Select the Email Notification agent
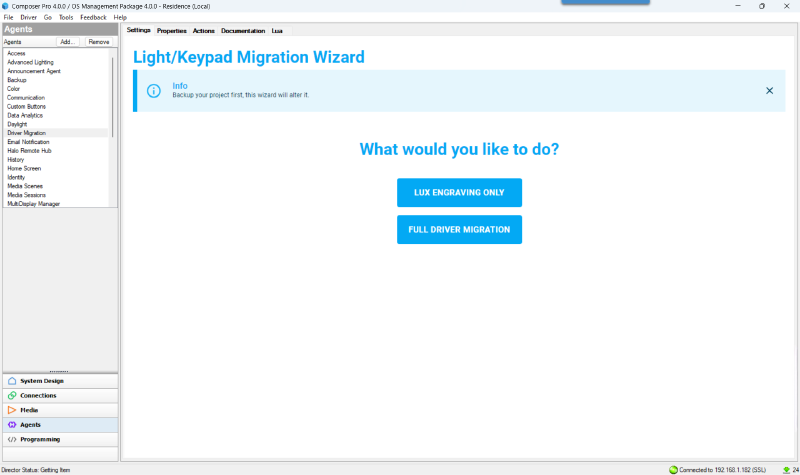The width and height of the screenshot is (800, 475). click(x=28, y=142)
